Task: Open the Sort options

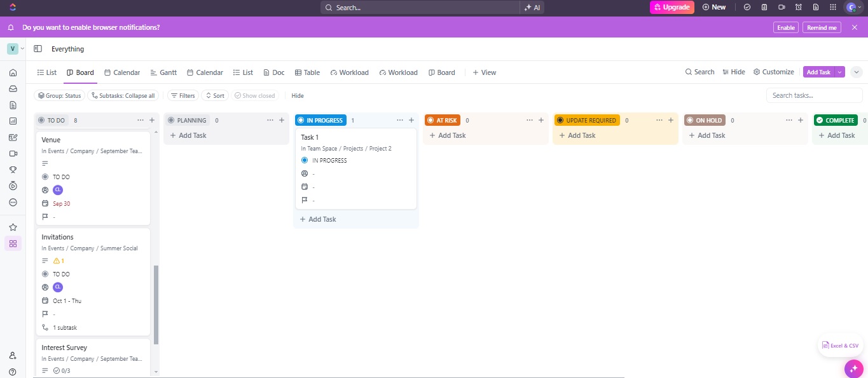Action: (214, 95)
